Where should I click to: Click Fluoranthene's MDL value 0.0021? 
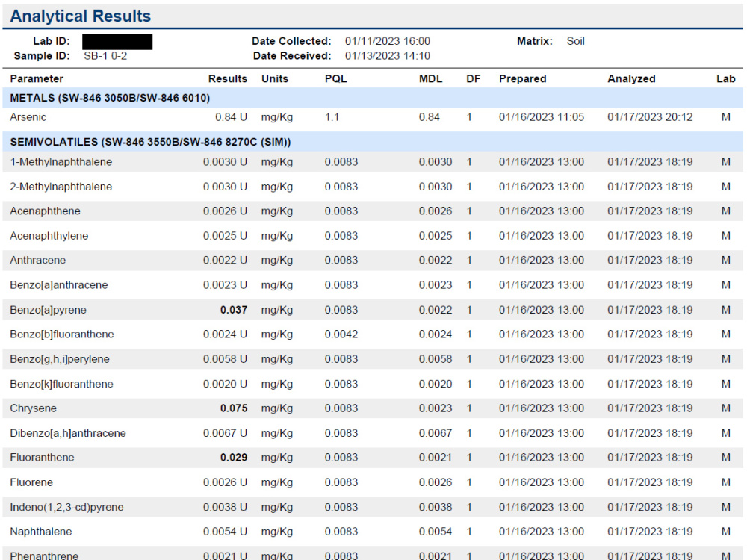[436, 458]
